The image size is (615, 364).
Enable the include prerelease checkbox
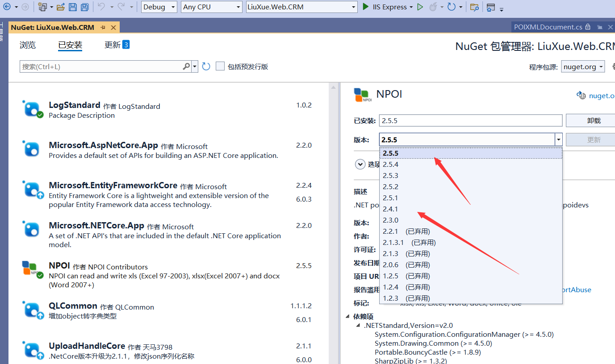(220, 66)
